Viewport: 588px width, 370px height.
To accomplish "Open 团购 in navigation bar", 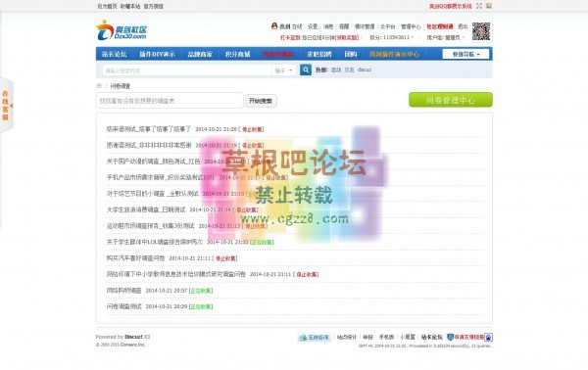I will (351, 54).
